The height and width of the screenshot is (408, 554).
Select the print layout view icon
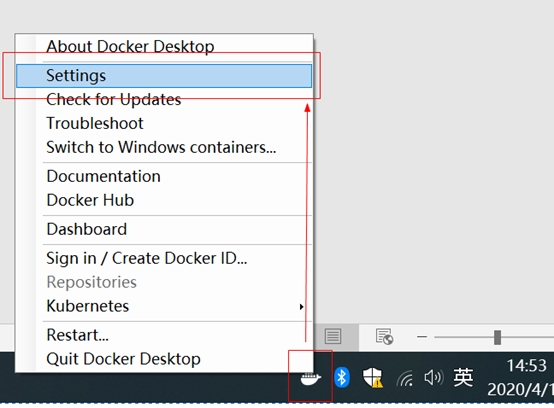(x=333, y=337)
